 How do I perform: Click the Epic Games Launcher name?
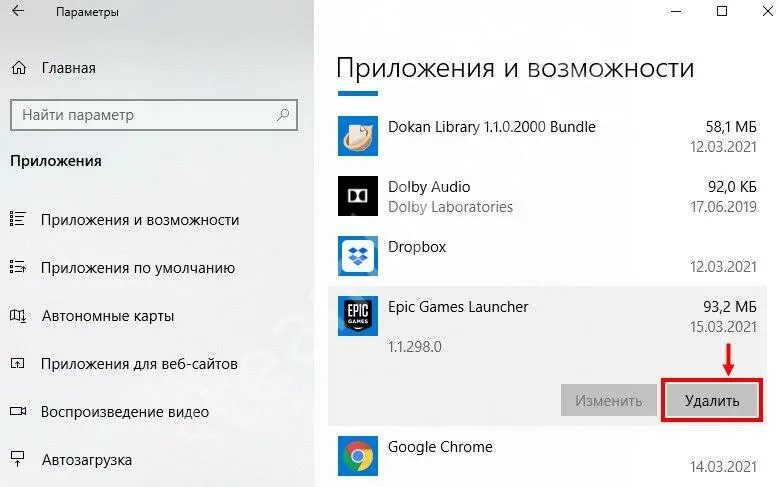point(458,307)
